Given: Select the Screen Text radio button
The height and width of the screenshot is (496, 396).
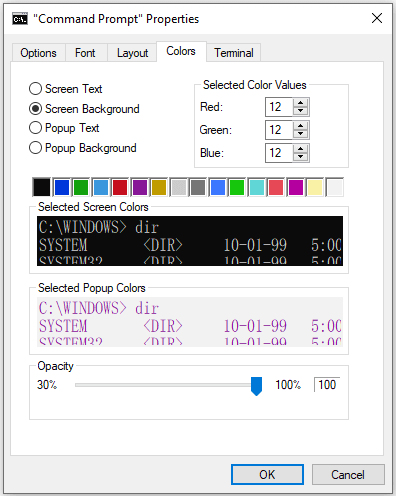Looking at the screenshot, I should pyautogui.click(x=35, y=89).
